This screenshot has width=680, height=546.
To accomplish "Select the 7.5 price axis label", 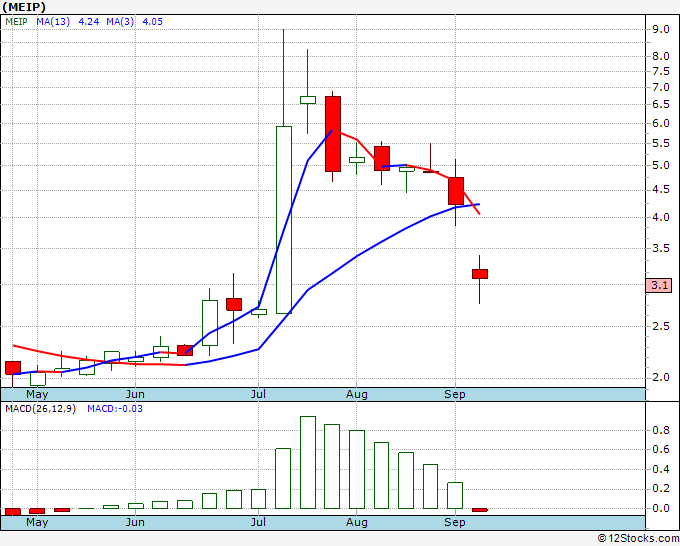I will click(x=661, y=72).
